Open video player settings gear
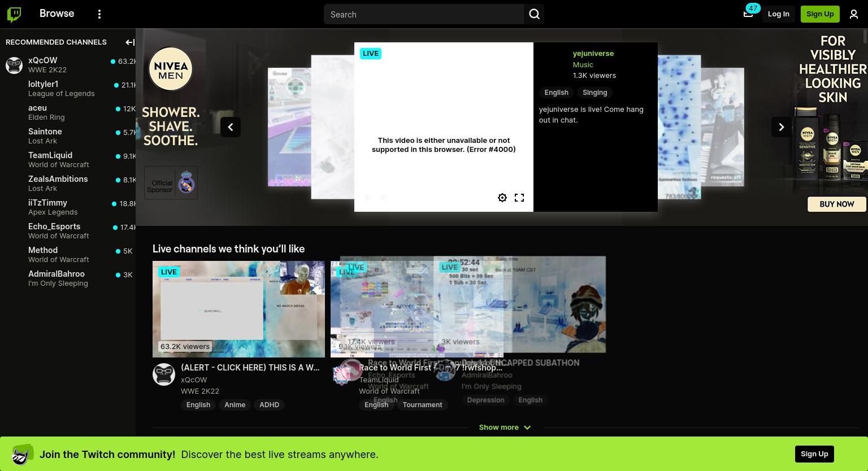Screen dimensions: 868x471 [502, 198]
